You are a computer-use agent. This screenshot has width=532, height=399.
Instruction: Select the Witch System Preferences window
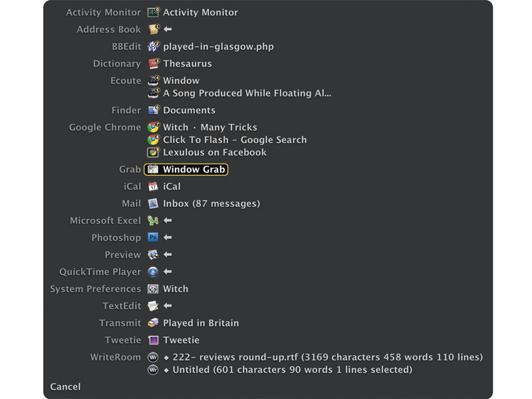coord(176,289)
